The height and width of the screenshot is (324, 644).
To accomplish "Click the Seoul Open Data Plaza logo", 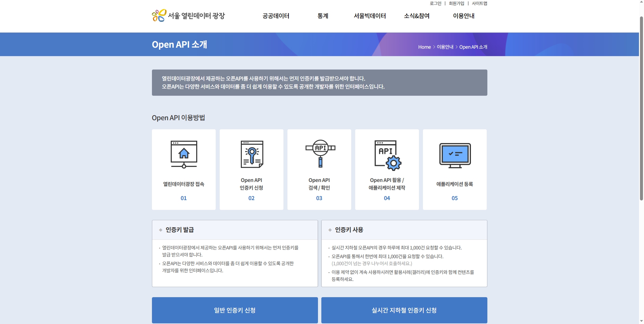I will [188, 16].
